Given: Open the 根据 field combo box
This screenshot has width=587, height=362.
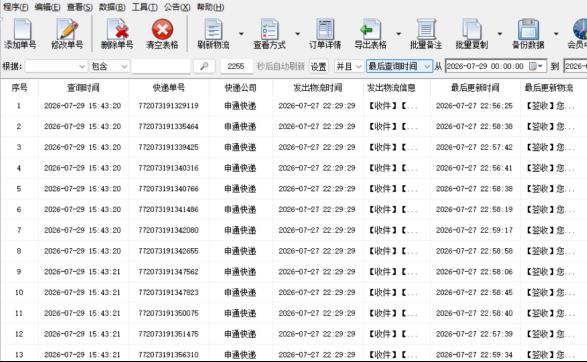Looking at the screenshot, I should tap(56, 66).
